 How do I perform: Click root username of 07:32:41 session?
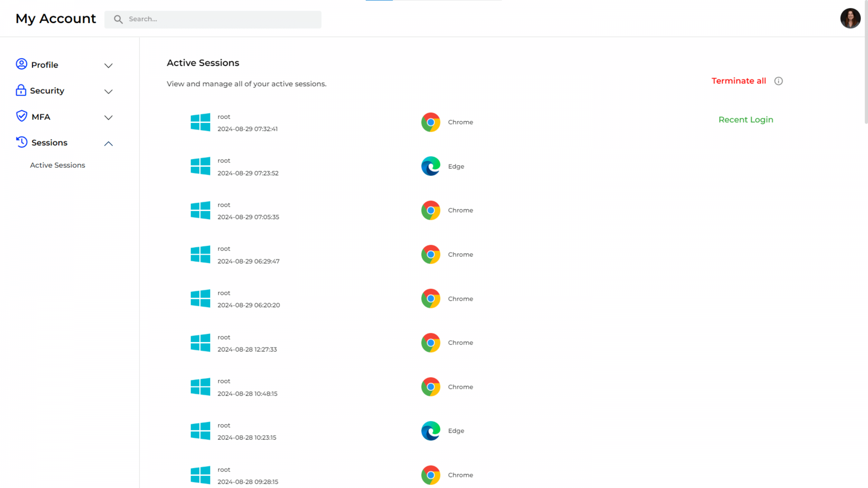coord(224,117)
